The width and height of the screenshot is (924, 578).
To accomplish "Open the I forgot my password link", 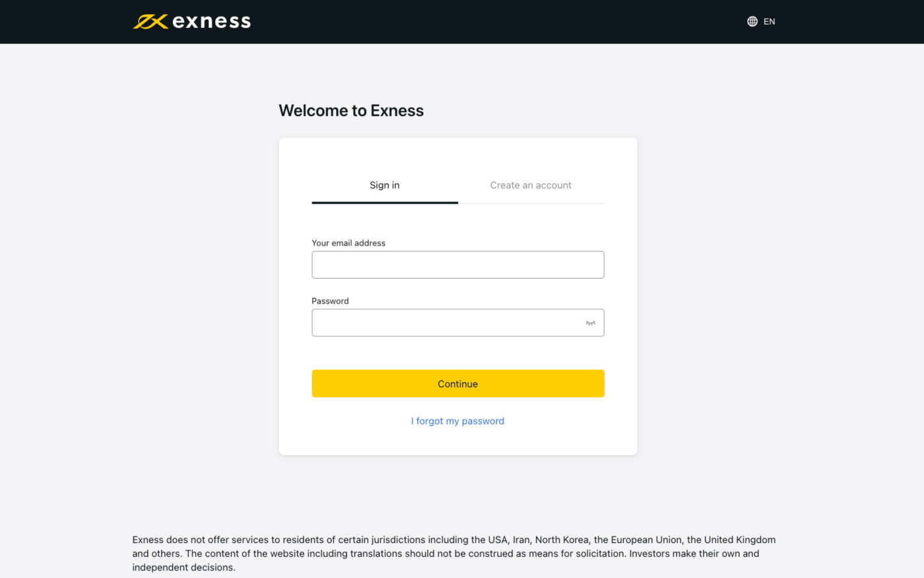I will pos(457,421).
